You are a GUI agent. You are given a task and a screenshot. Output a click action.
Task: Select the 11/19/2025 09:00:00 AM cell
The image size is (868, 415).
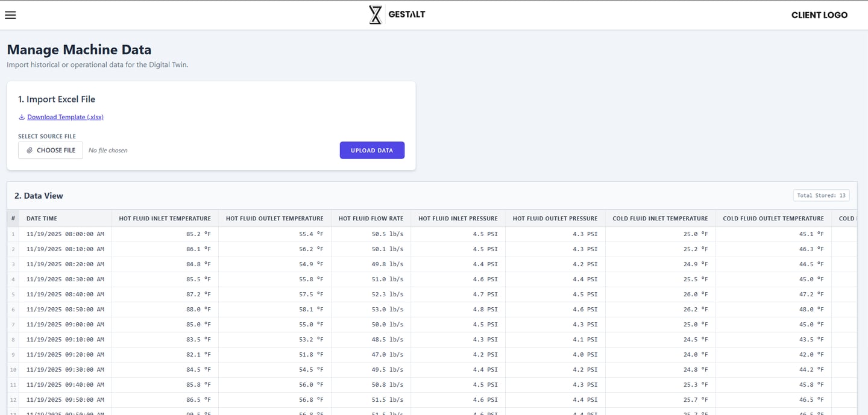coord(65,324)
